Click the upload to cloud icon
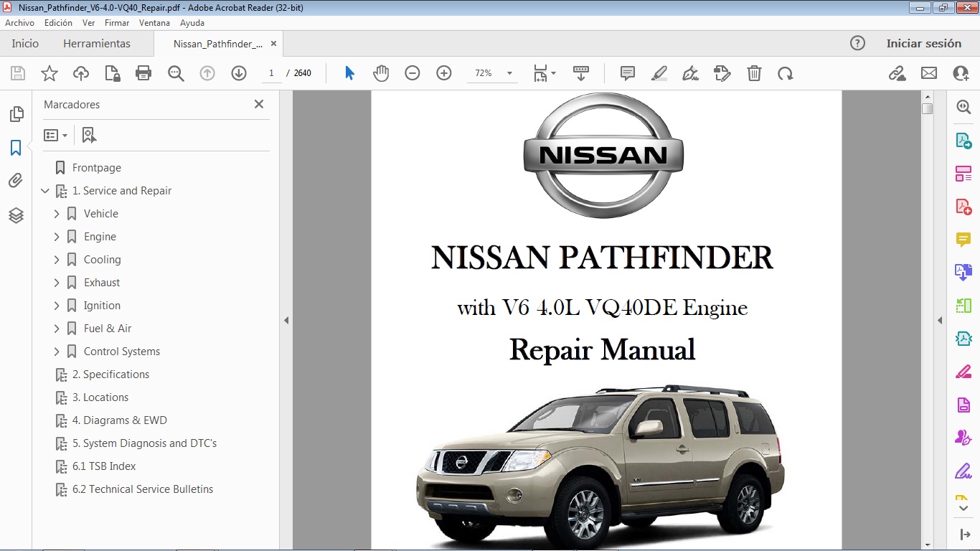This screenshot has height=551, width=980. (81, 73)
